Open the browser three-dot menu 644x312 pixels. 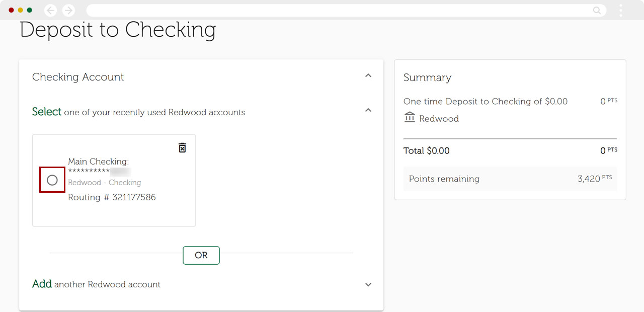[x=621, y=10]
